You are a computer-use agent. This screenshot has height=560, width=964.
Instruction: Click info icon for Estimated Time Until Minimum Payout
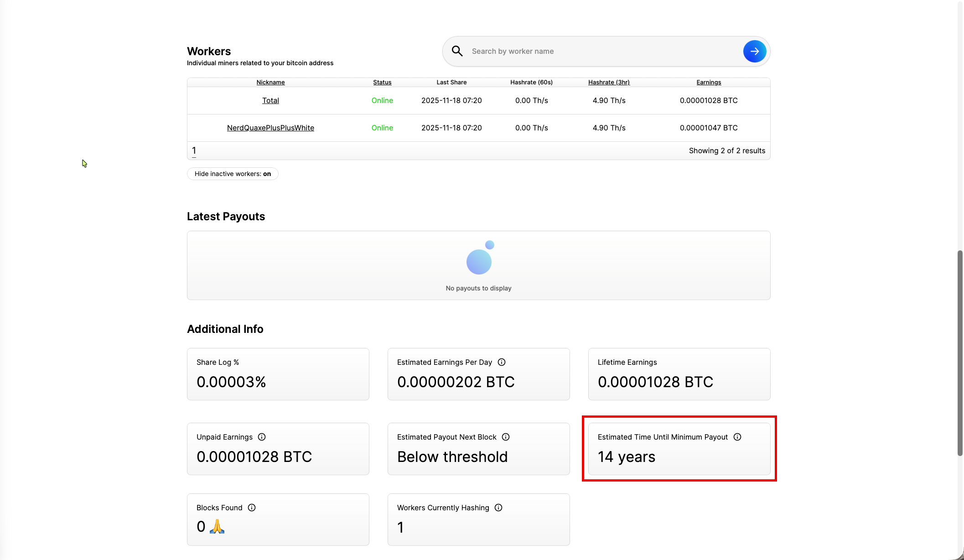(737, 437)
